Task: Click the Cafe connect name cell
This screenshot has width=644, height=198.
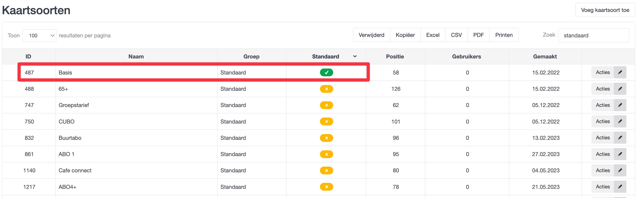Action: 137,170
